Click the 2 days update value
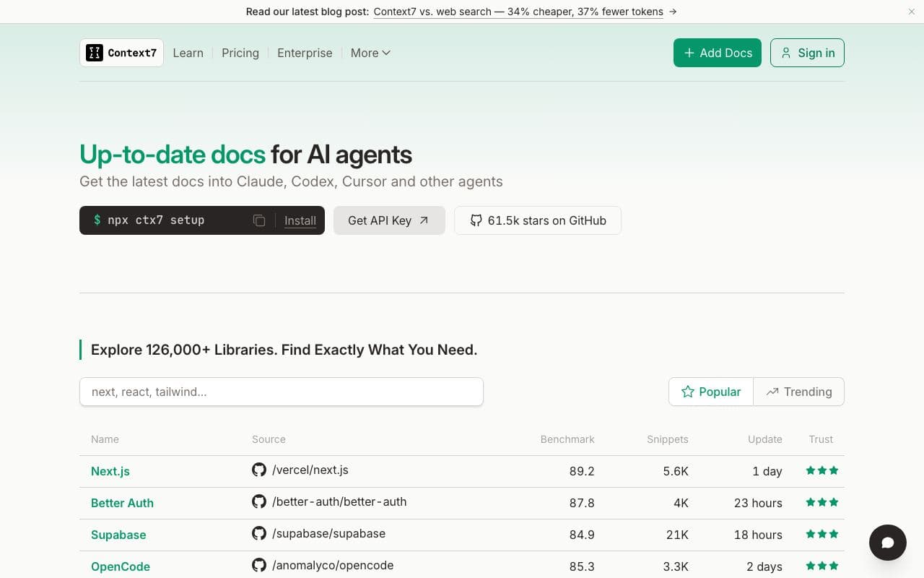Screen dimensions: 924x578 pyautogui.click(x=764, y=566)
